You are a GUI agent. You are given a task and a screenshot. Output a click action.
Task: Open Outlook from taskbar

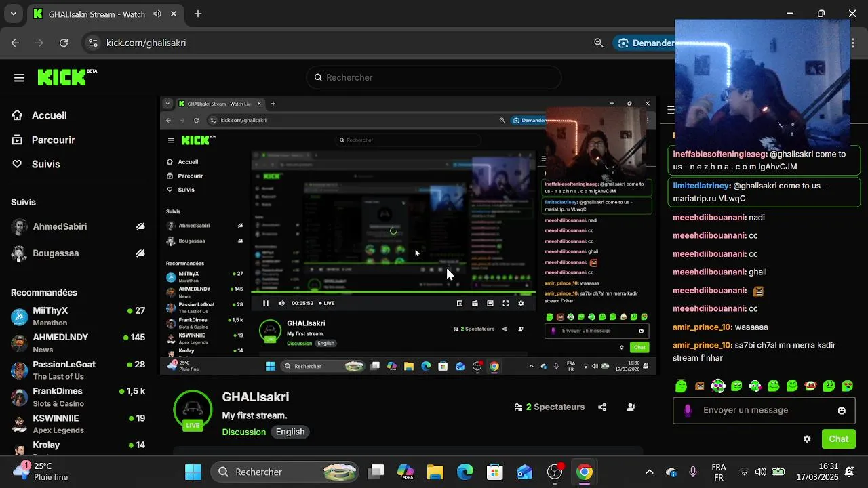[x=525, y=472]
